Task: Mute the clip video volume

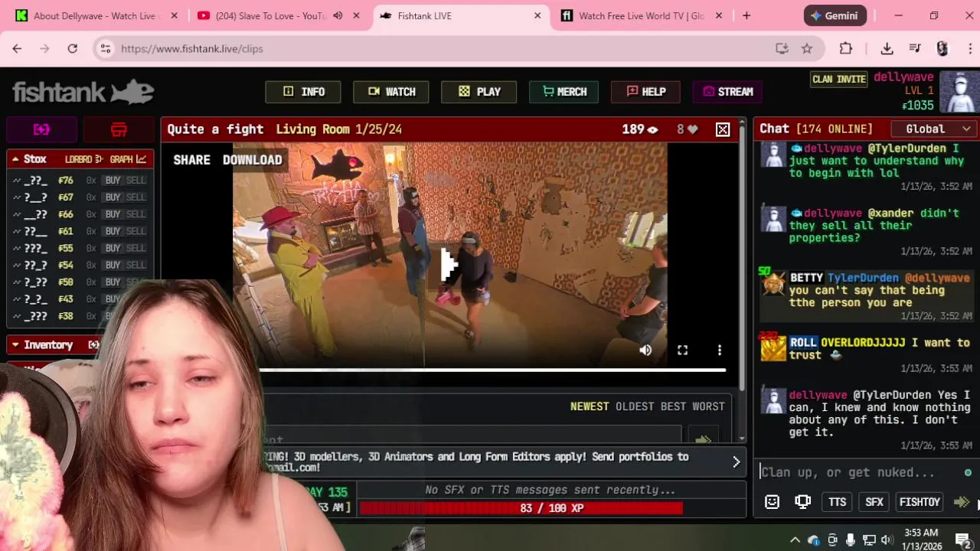Action: [x=645, y=350]
